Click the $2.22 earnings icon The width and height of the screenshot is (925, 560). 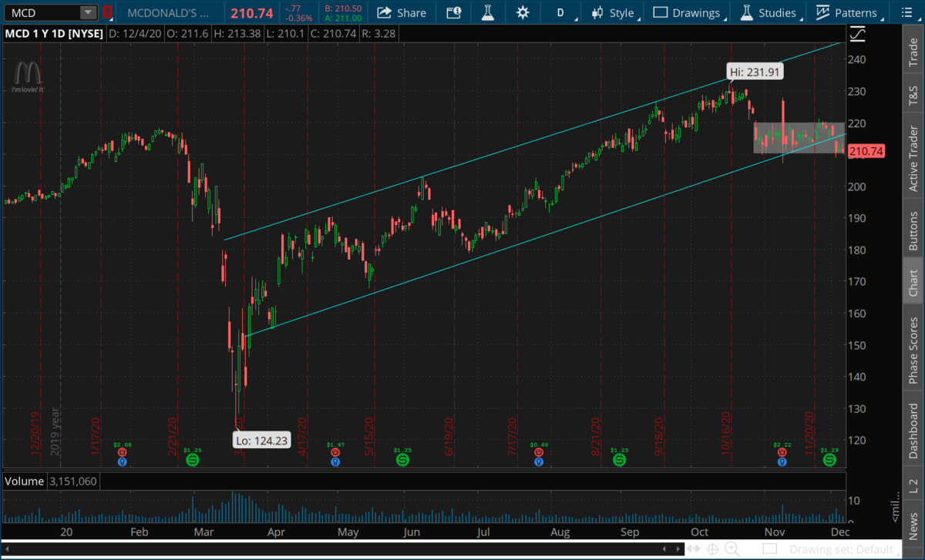782,453
